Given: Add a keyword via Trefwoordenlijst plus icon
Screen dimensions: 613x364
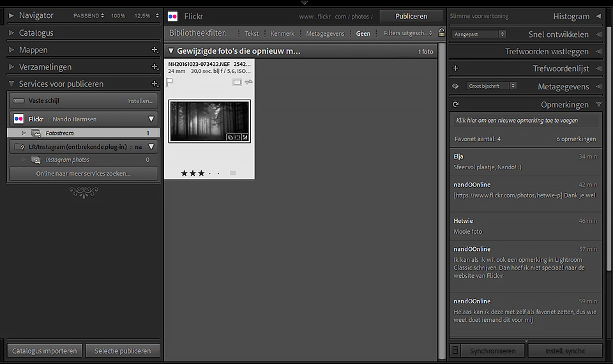Looking at the screenshot, I should pos(455,68).
